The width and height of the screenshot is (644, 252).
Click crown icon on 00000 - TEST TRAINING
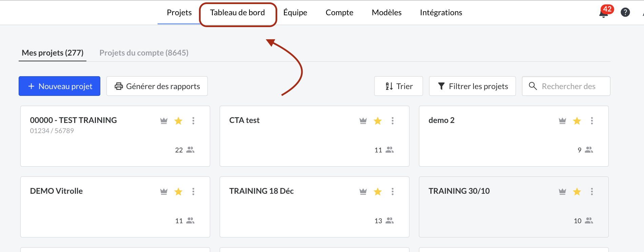click(x=164, y=121)
